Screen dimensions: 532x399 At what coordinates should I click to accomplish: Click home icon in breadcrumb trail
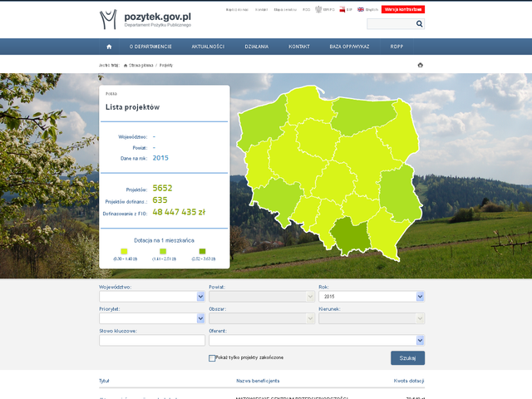(125, 65)
